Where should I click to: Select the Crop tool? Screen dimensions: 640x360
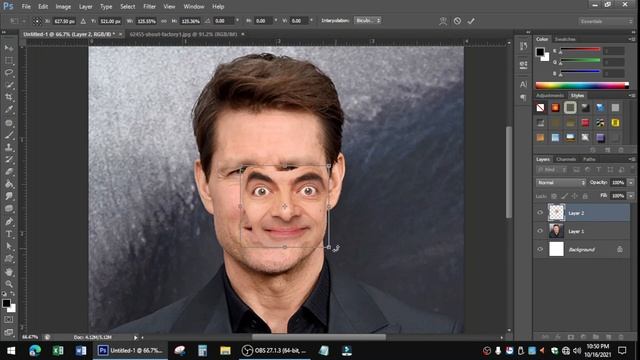9,97
